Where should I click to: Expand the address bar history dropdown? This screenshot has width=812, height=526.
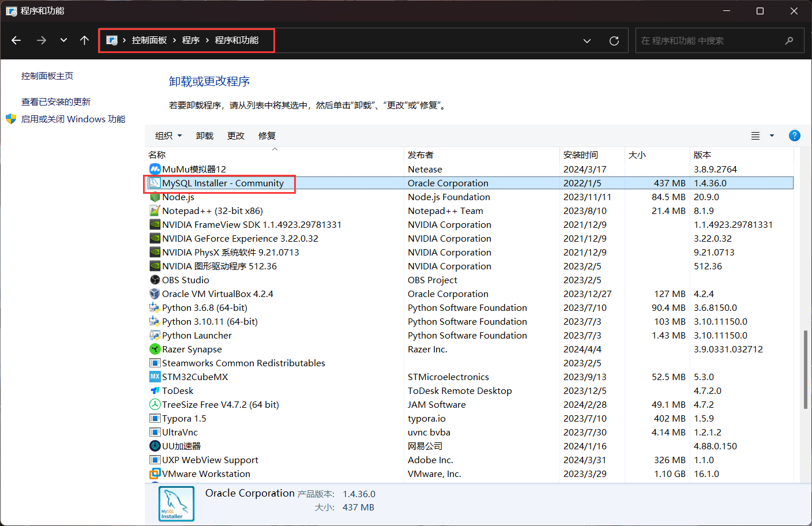pyautogui.click(x=587, y=41)
